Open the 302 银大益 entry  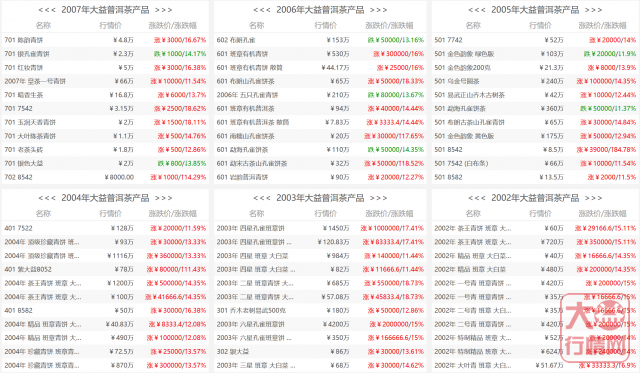tap(233, 352)
